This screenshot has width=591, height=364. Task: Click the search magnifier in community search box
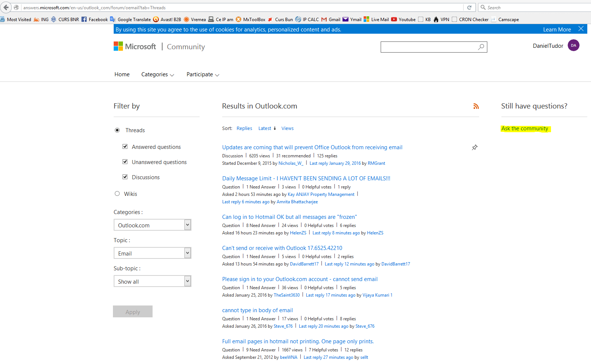click(481, 47)
